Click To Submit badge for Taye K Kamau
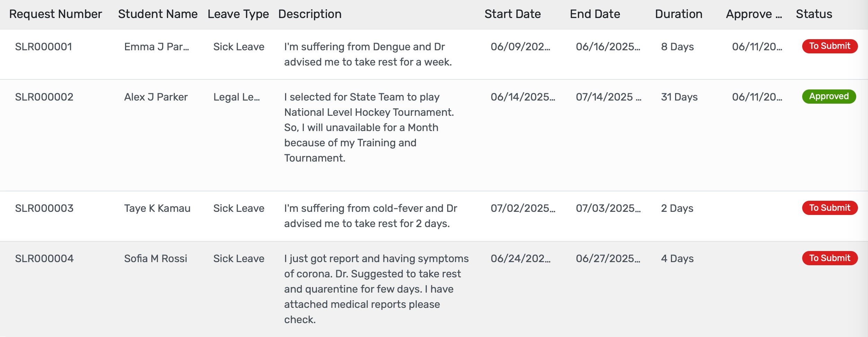 [830, 208]
